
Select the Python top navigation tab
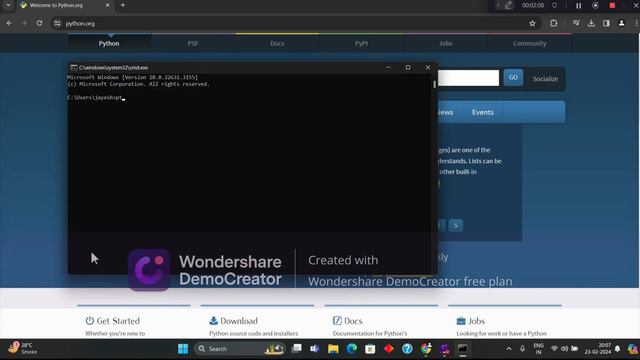coord(109,43)
